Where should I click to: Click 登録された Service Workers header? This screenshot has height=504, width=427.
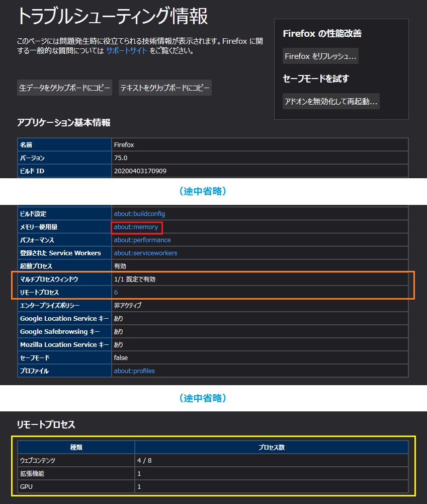[64, 253]
